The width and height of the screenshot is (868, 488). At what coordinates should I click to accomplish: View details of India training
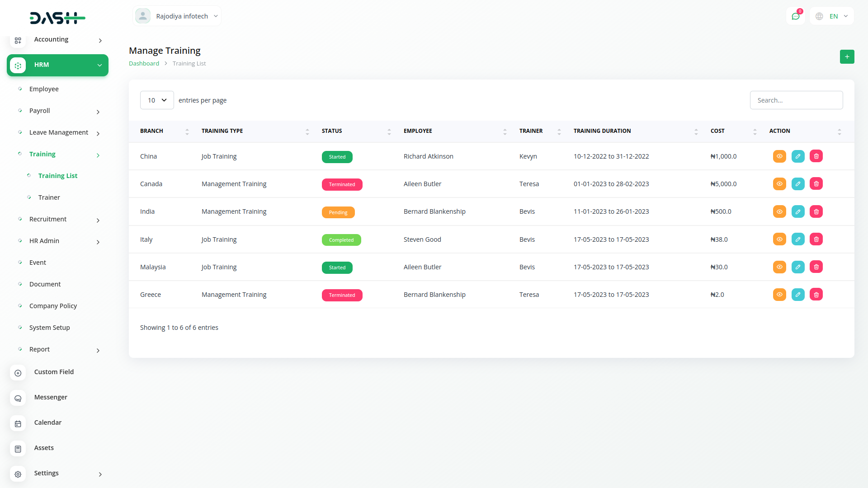pos(779,211)
